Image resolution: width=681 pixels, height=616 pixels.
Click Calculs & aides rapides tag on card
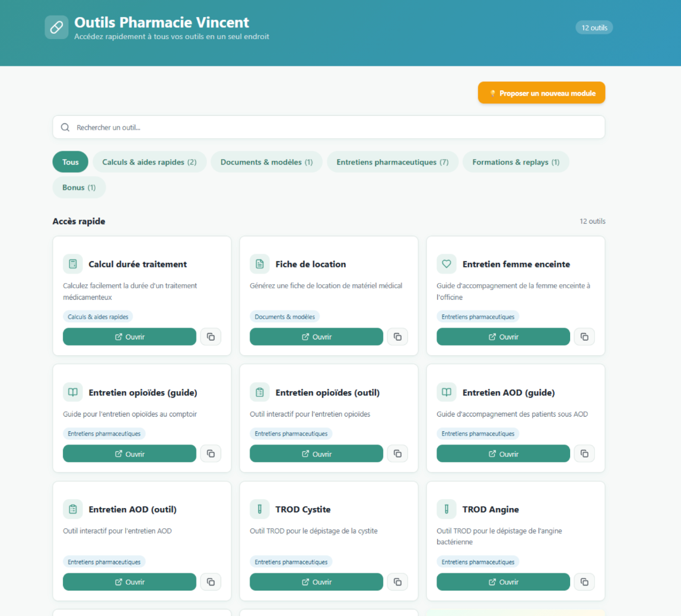tap(98, 317)
